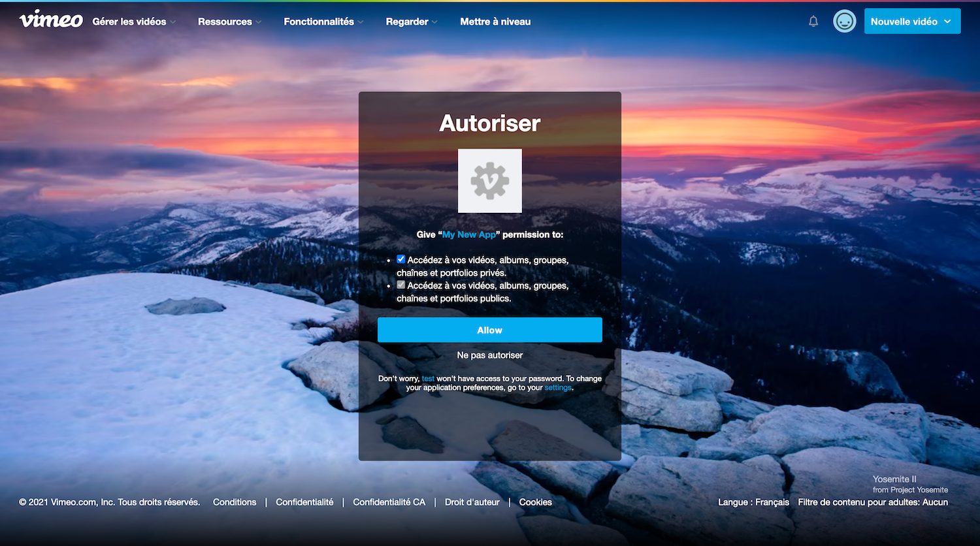Select Ne pas autoriser
This screenshot has height=546, width=980.
point(489,355)
